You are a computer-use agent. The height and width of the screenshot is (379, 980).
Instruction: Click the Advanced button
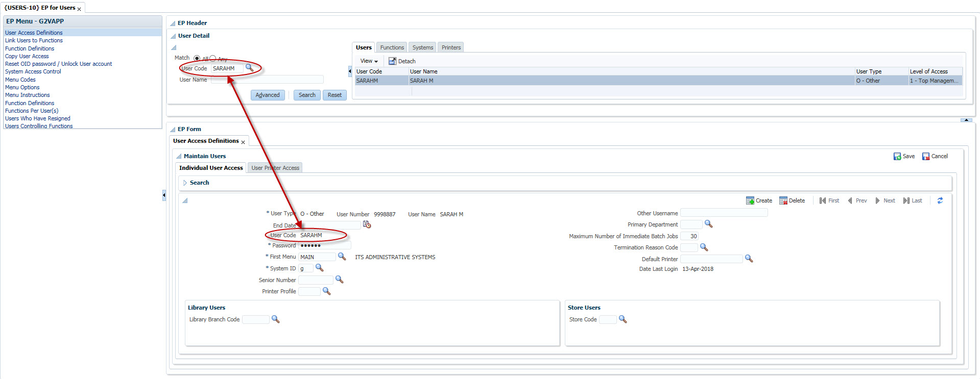click(268, 95)
